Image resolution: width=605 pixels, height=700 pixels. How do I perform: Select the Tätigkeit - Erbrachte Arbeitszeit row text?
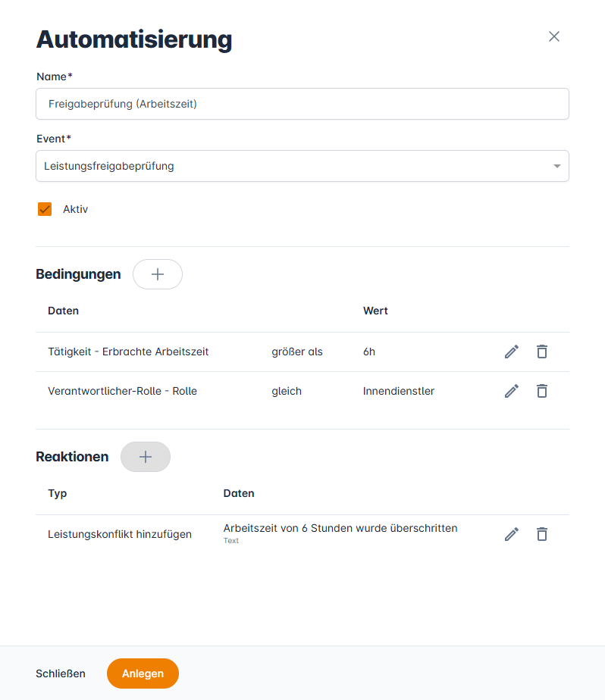(x=128, y=352)
